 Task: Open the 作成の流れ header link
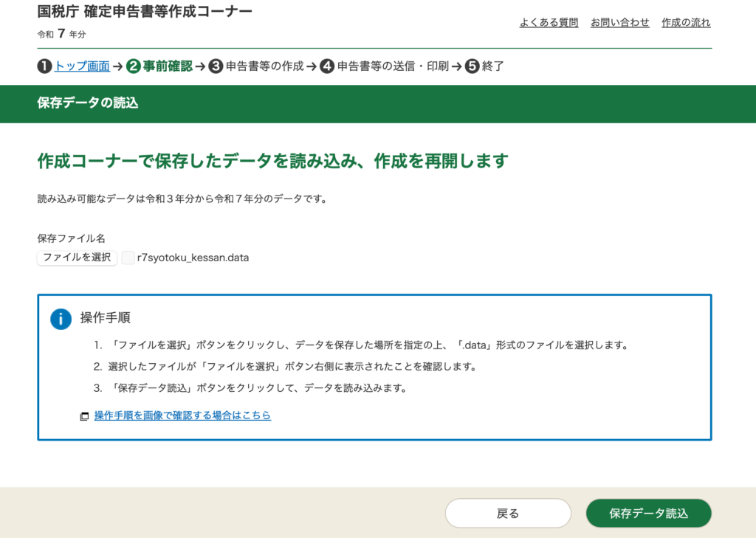pyautogui.click(x=686, y=23)
